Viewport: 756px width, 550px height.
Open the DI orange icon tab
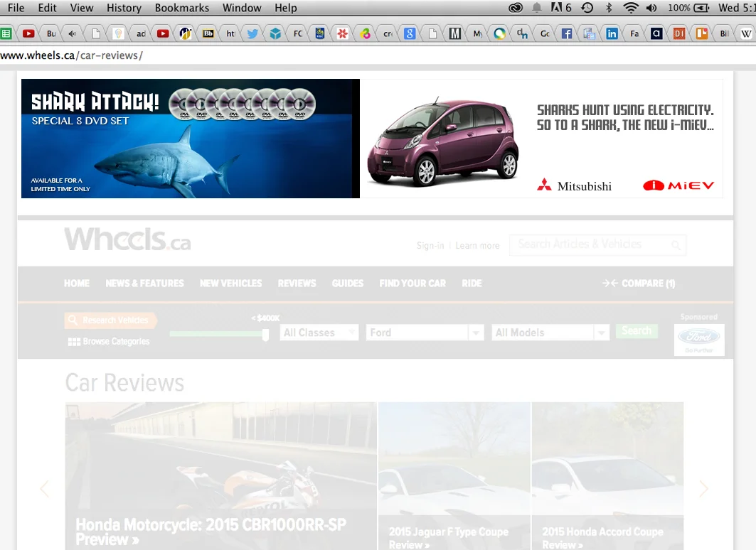point(679,33)
